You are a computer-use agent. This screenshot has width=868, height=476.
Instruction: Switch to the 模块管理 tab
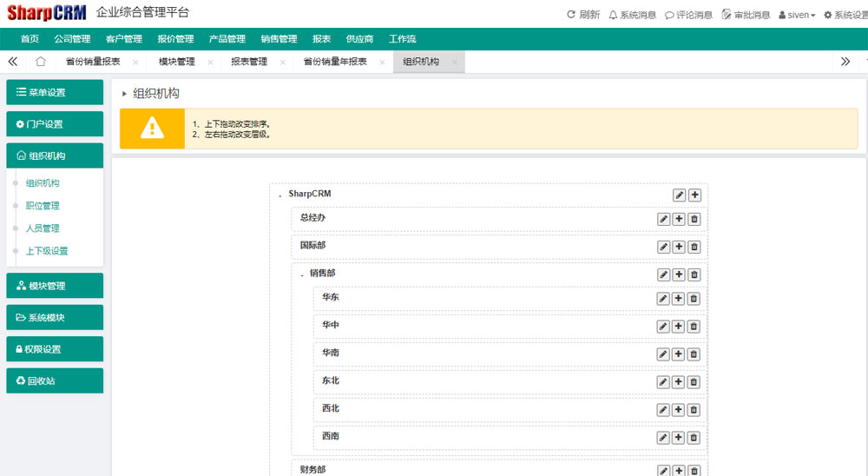coord(176,62)
